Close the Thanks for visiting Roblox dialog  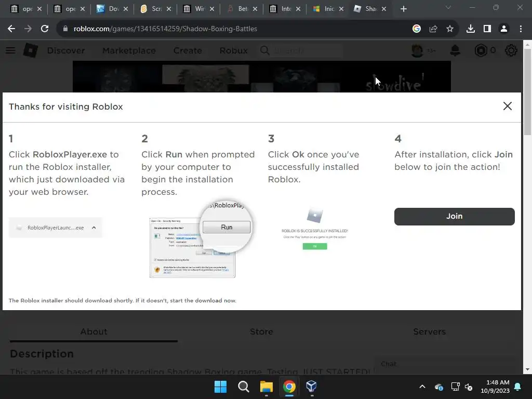(x=507, y=106)
